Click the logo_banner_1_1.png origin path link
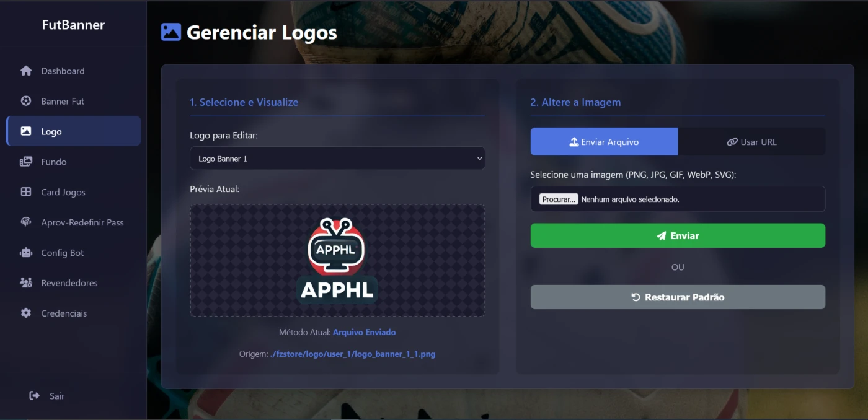The width and height of the screenshot is (868, 420). (x=353, y=354)
